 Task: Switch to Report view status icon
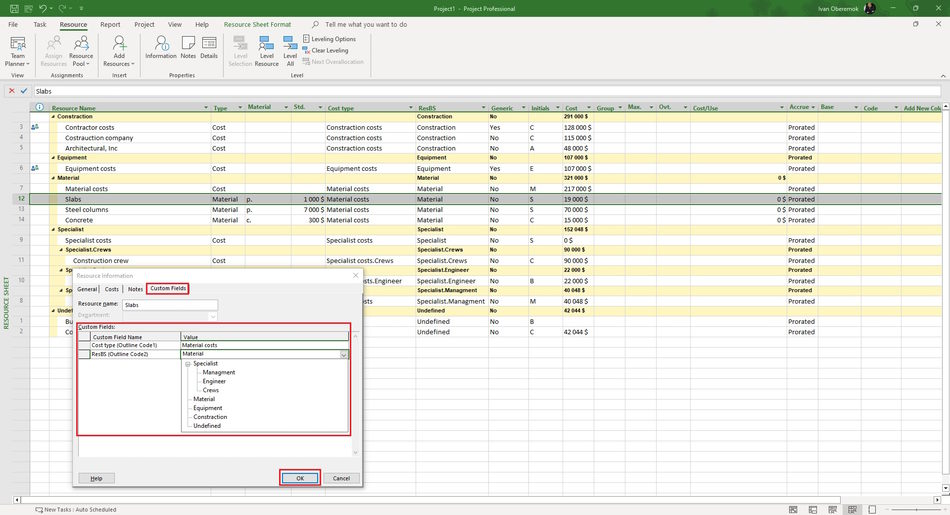coord(872,510)
